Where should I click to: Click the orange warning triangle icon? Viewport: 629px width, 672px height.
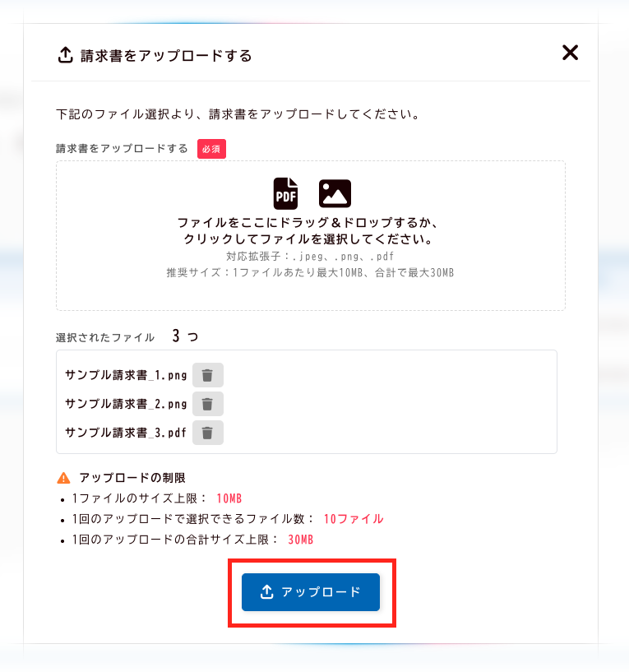tap(63, 478)
